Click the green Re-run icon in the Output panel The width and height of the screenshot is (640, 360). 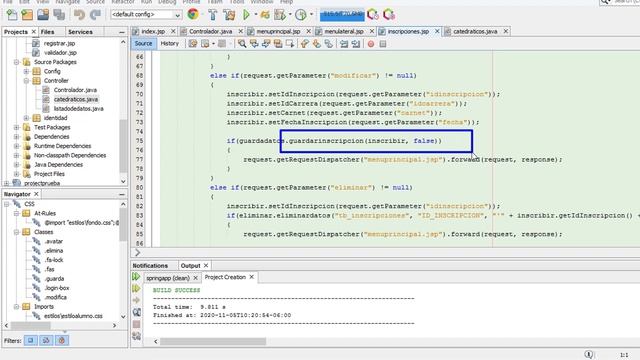tap(136, 277)
